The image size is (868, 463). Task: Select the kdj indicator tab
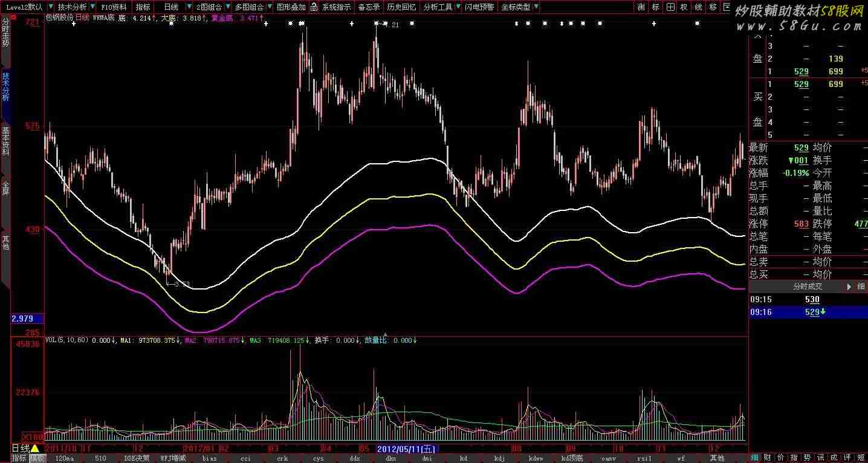point(499,458)
